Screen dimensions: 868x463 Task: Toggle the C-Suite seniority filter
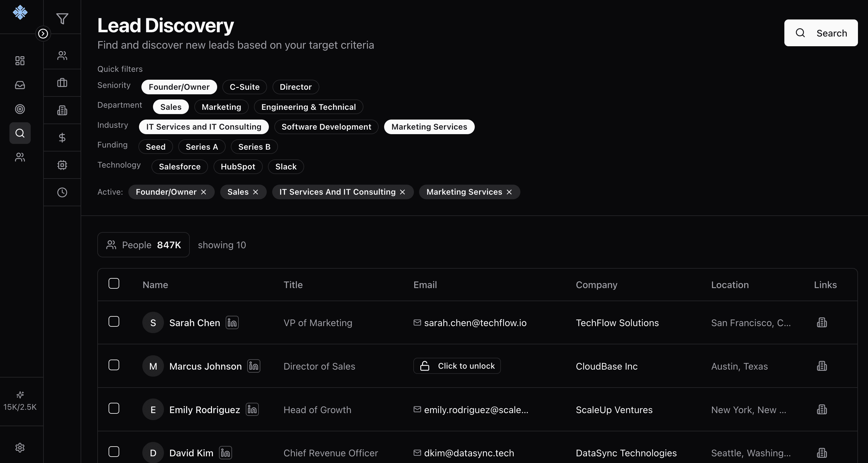click(244, 87)
